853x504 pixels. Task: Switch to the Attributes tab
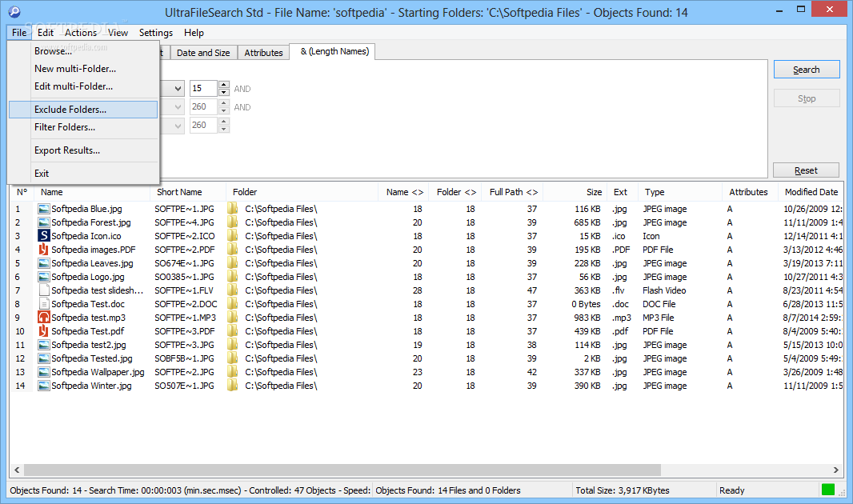(x=263, y=53)
